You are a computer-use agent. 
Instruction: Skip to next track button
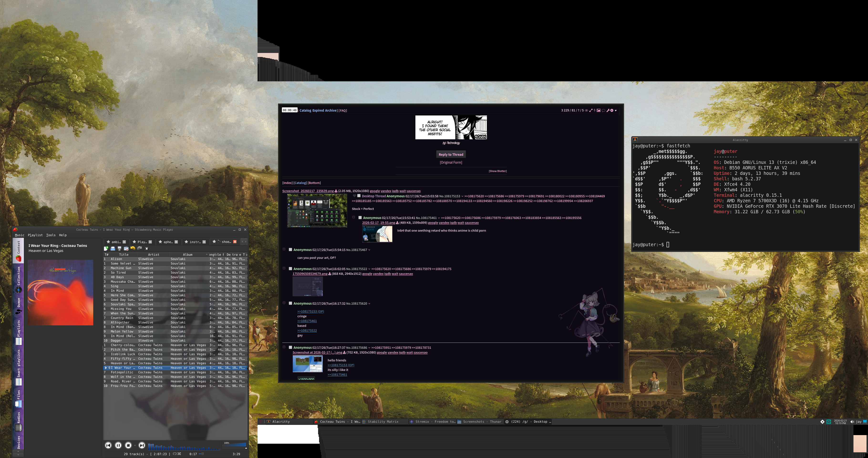142,446
